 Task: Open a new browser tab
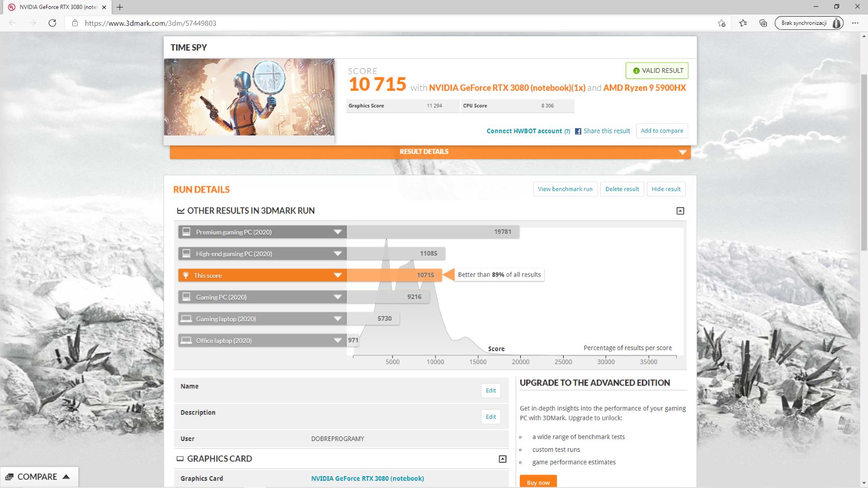click(119, 7)
